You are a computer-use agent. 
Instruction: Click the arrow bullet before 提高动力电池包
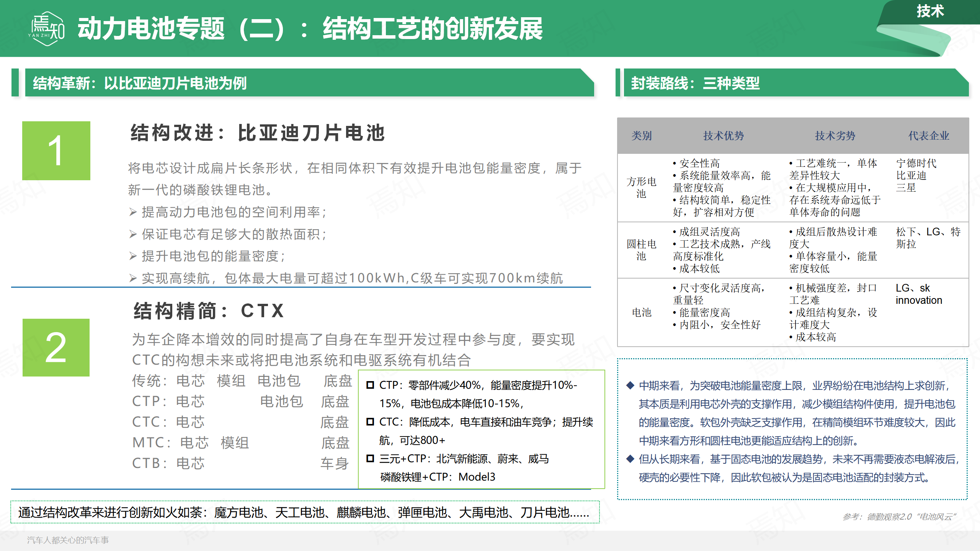[x=133, y=212]
